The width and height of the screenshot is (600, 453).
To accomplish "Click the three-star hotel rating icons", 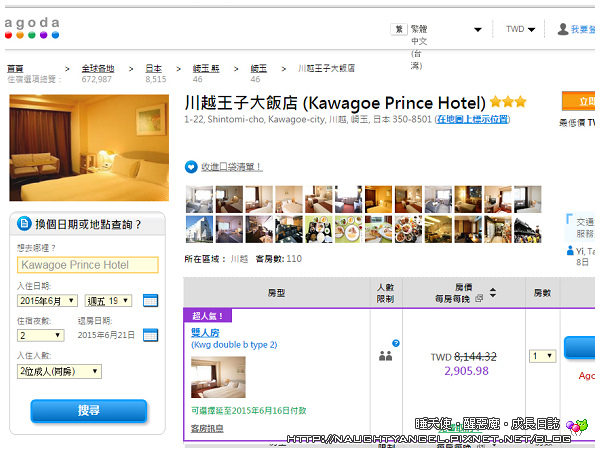I will [x=508, y=102].
